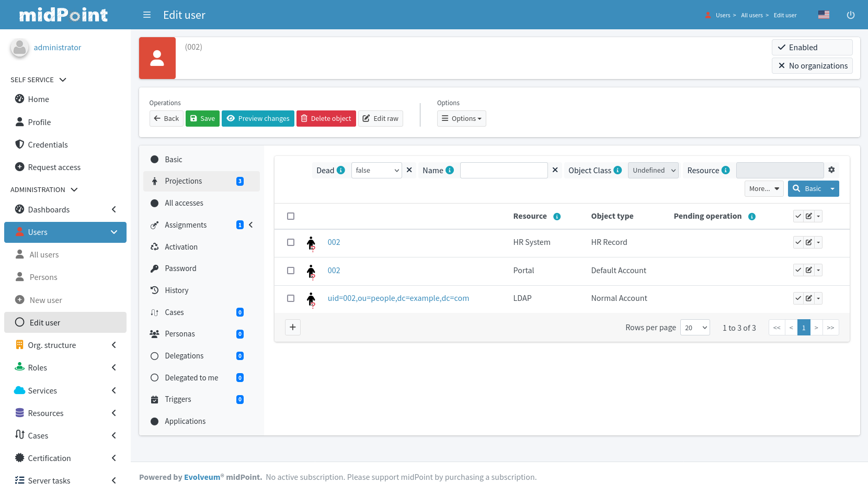
Task: Click the Preview changes button
Action: pyautogui.click(x=258, y=119)
